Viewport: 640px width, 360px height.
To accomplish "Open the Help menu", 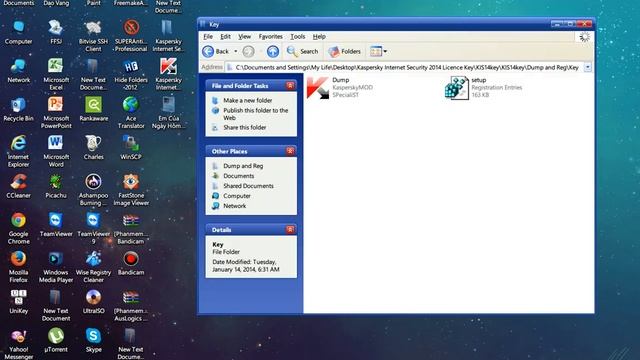I will point(319,37).
